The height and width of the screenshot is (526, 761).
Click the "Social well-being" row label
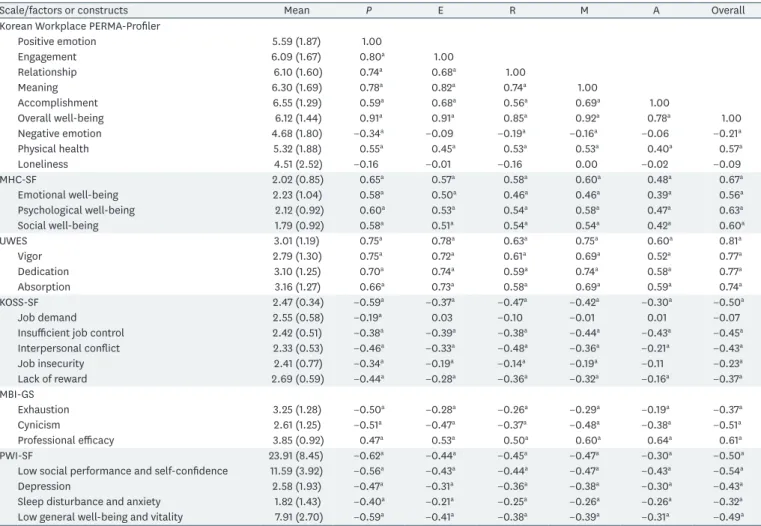point(58,226)
